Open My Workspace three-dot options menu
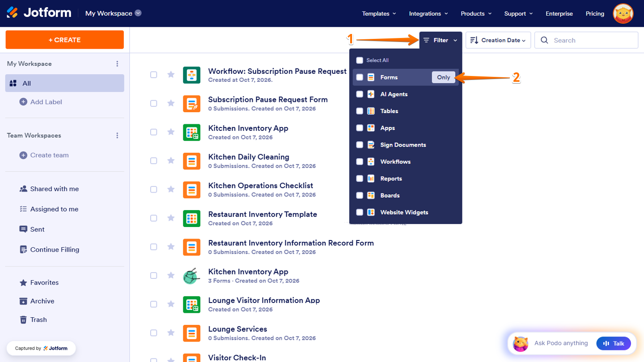The image size is (644, 362). click(117, 64)
